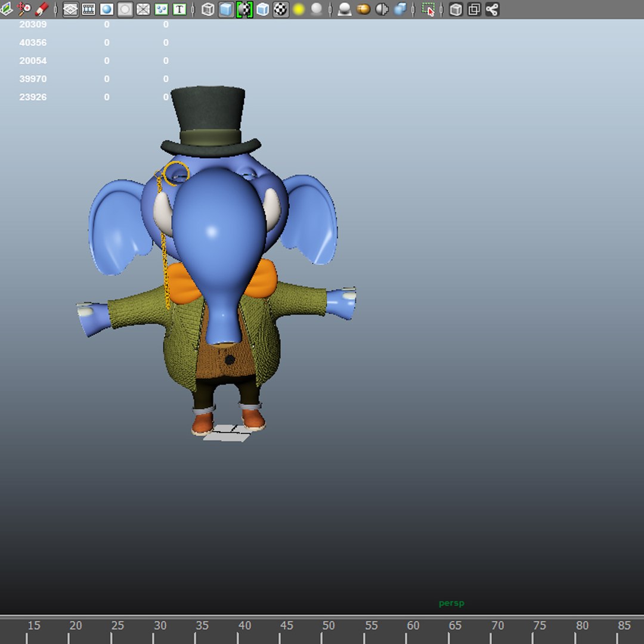Screen dimensions: 644x644
Task: Collapse the section handle before the isolate select icon
Action: [413, 9]
